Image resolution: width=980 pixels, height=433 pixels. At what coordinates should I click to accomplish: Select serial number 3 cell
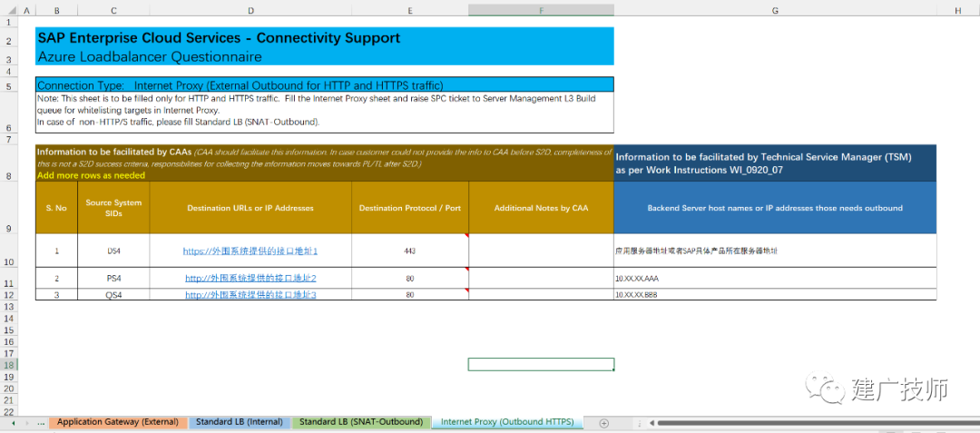[x=56, y=294]
